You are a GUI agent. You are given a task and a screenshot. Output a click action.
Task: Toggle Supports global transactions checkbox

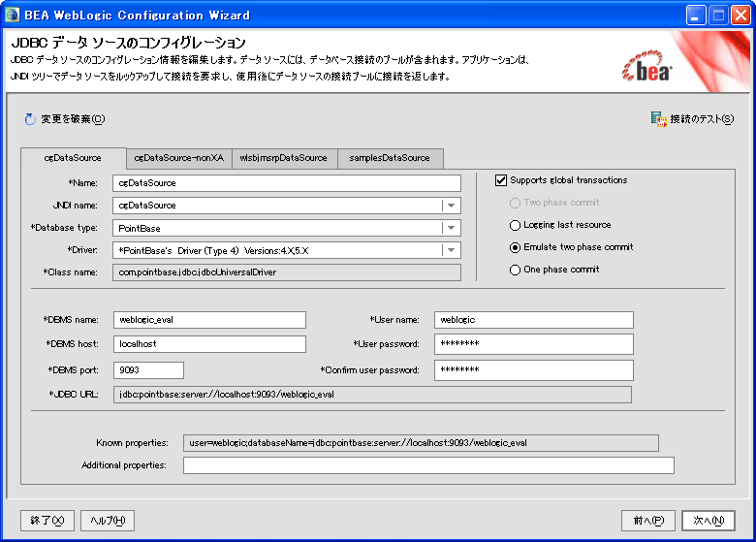point(501,180)
